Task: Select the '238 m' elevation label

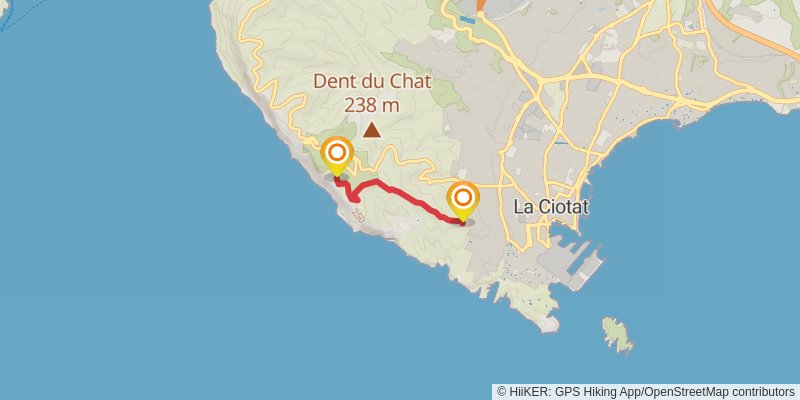Action: [x=371, y=106]
